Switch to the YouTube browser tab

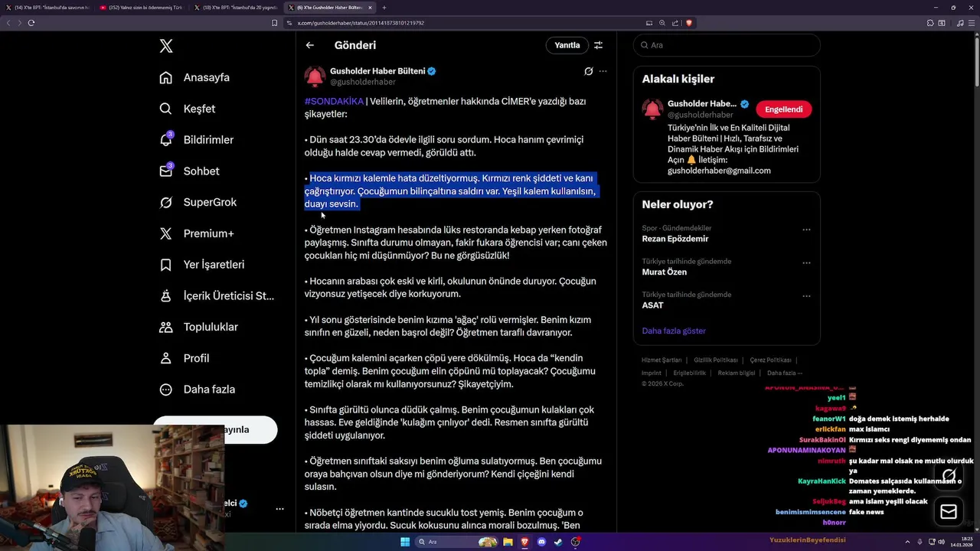[x=141, y=8]
